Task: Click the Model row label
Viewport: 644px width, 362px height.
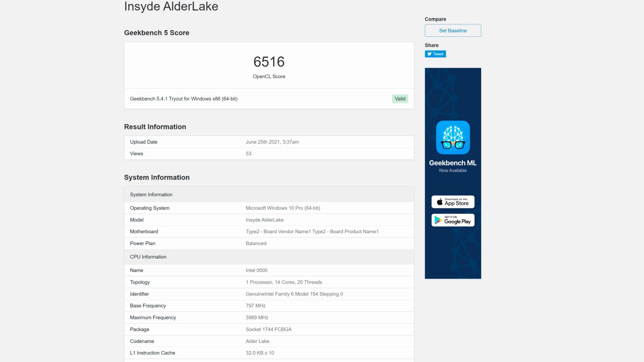Action: coord(137,220)
